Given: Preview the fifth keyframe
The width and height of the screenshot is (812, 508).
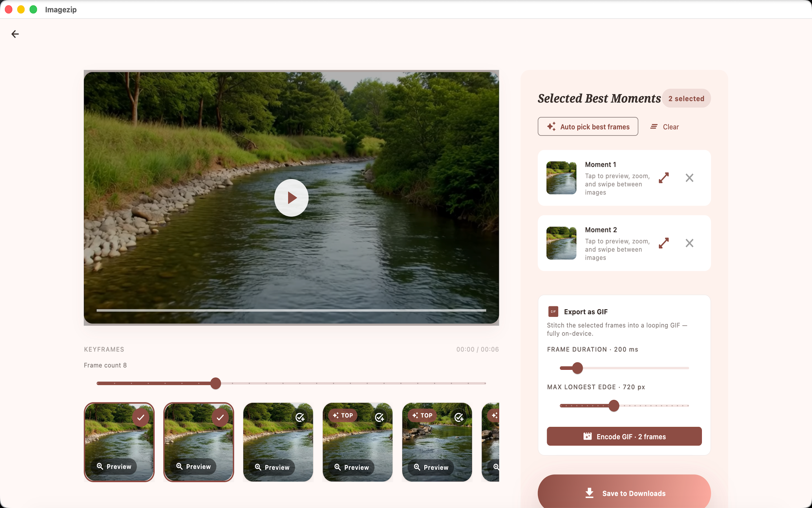Looking at the screenshot, I should (x=431, y=467).
